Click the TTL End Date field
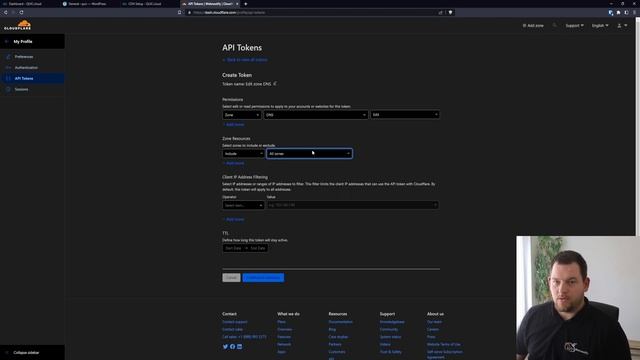The image size is (640, 360). point(258,248)
